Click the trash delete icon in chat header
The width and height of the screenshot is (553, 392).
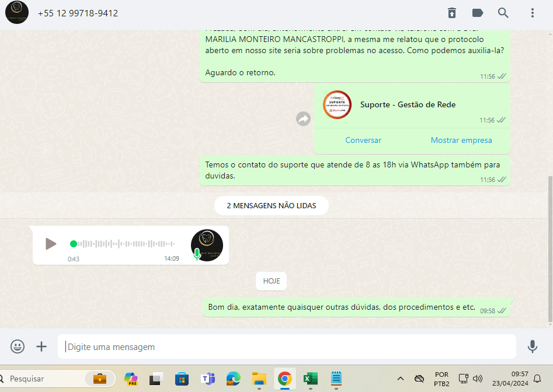452,13
